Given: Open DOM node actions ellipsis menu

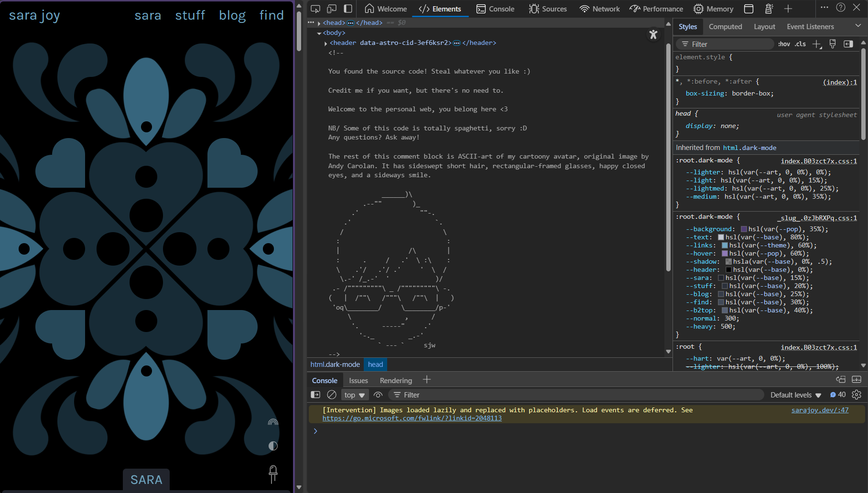Looking at the screenshot, I should 311,22.
